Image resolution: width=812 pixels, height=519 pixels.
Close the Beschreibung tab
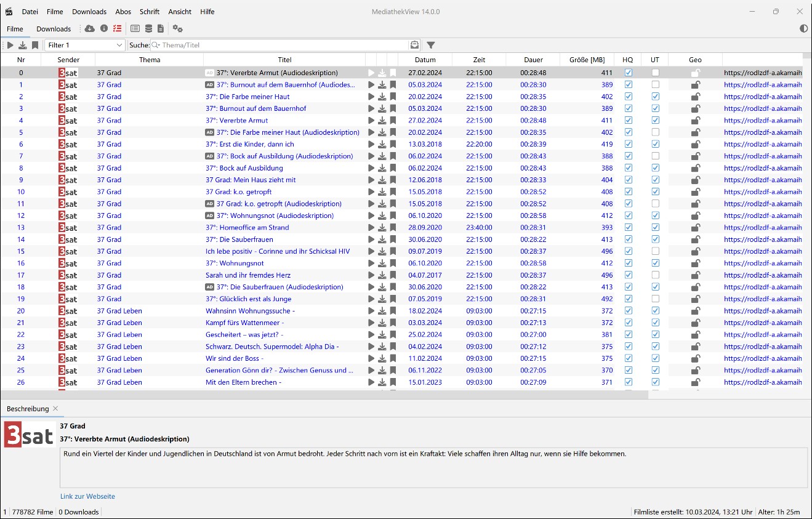pos(55,408)
